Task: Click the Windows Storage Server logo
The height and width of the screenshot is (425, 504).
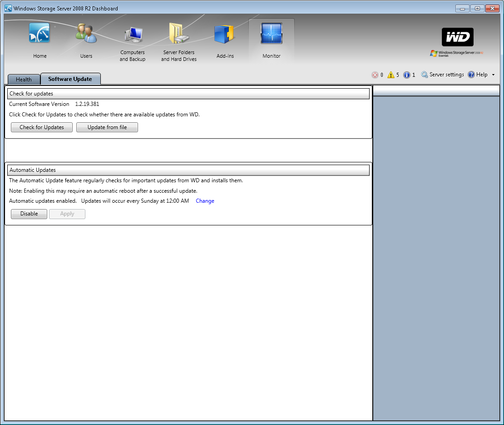Action: pos(456,53)
